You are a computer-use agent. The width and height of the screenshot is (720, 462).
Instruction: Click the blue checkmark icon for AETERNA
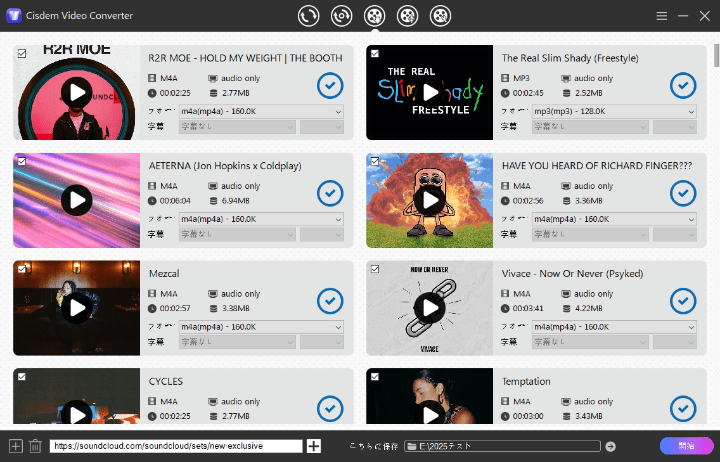(x=330, y=193)
